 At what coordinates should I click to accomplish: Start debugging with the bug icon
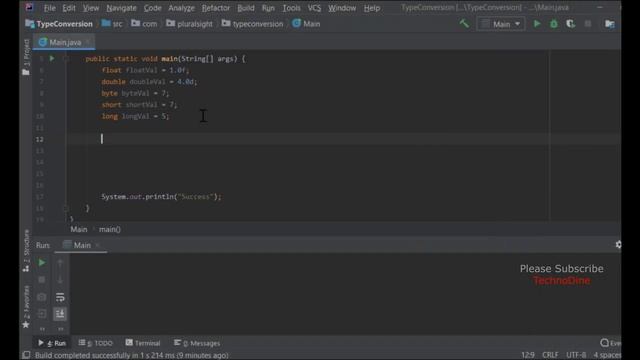click(x=554, y=24)
